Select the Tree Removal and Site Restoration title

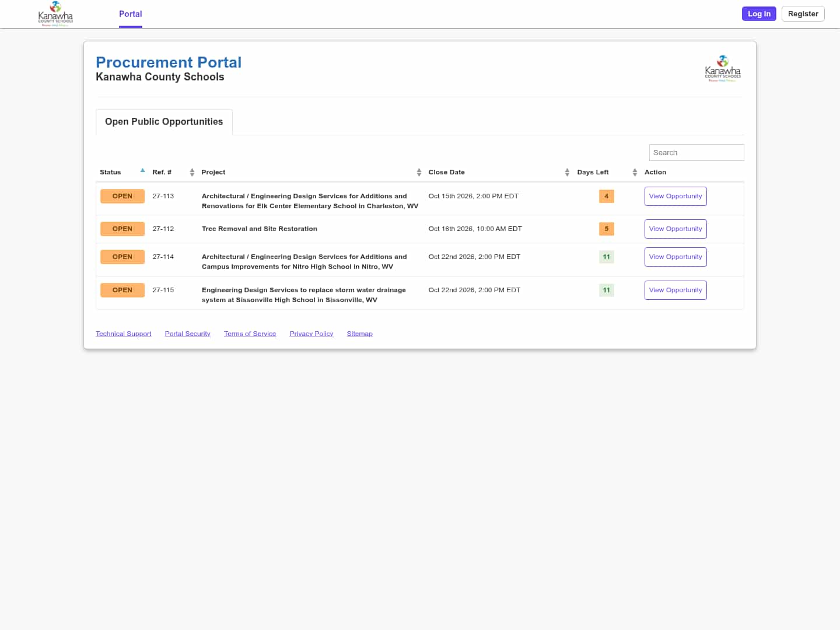pyautogui.click(x=260, y=229)
